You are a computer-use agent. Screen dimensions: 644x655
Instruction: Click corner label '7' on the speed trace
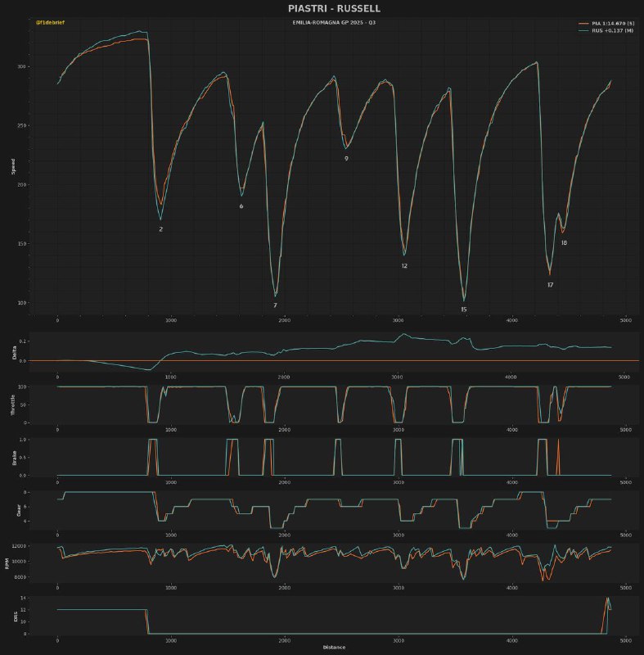(275, 305)
